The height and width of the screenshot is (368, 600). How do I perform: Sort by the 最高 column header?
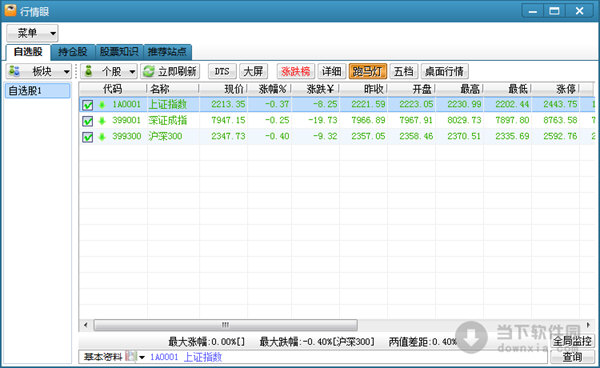pyautogui.click(x=460, y=89)
